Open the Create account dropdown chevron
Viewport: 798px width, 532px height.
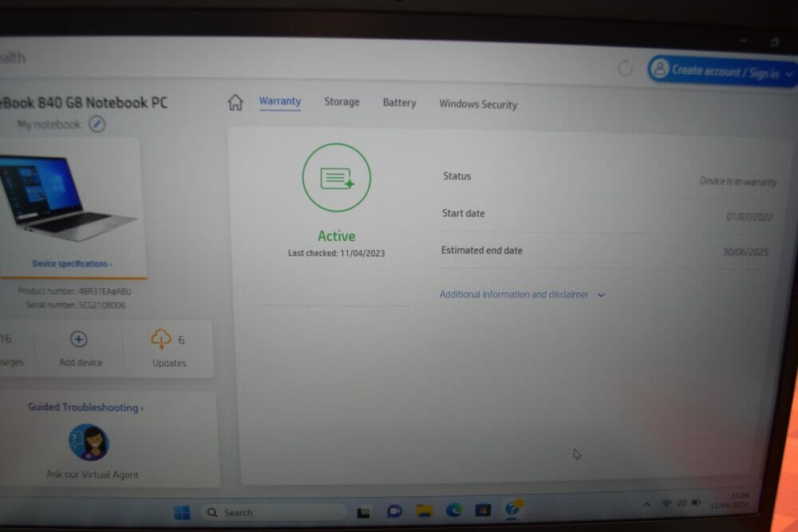pyautogui.click(x=789, y=74)
